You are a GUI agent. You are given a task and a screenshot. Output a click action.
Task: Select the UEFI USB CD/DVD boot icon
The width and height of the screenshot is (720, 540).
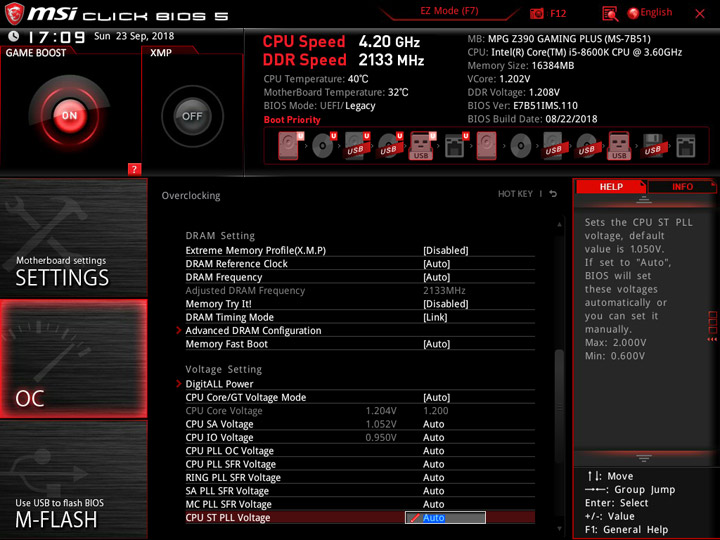point(390,146)
